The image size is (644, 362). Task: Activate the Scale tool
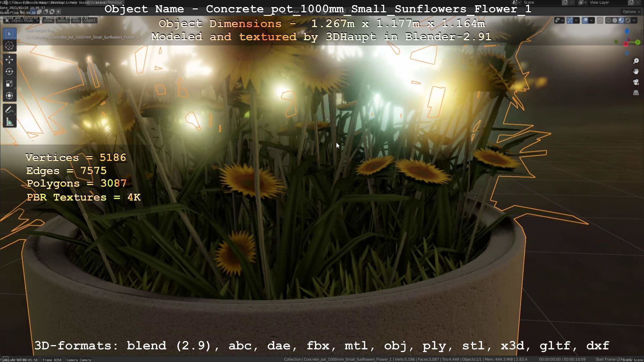(x=9, y=84)
